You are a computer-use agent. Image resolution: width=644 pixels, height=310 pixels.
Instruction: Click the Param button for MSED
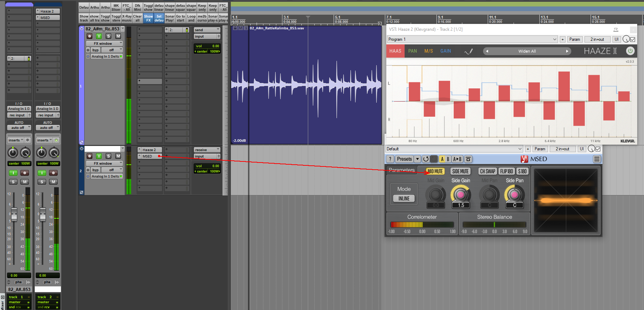[x=540, y=149]
